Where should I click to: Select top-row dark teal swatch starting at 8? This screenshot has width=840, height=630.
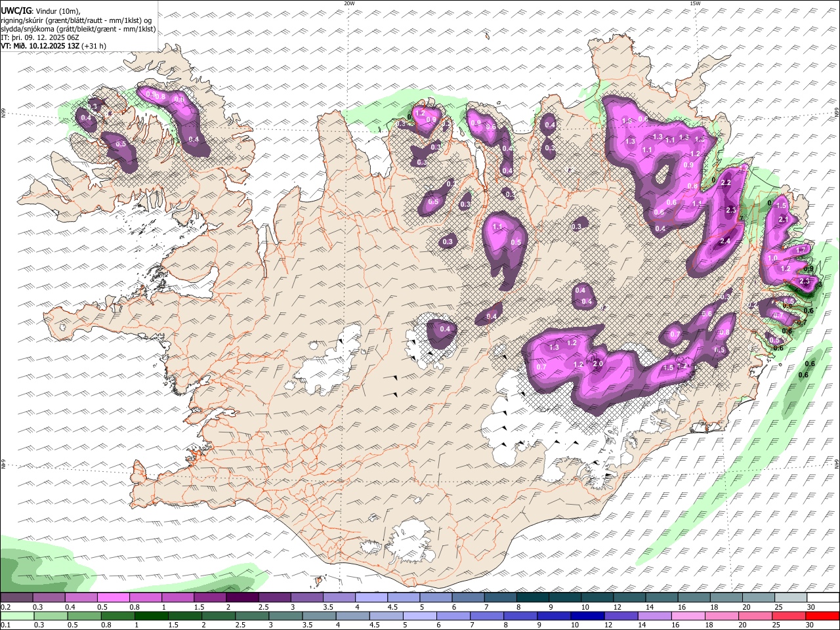click(x=532, y=598)
